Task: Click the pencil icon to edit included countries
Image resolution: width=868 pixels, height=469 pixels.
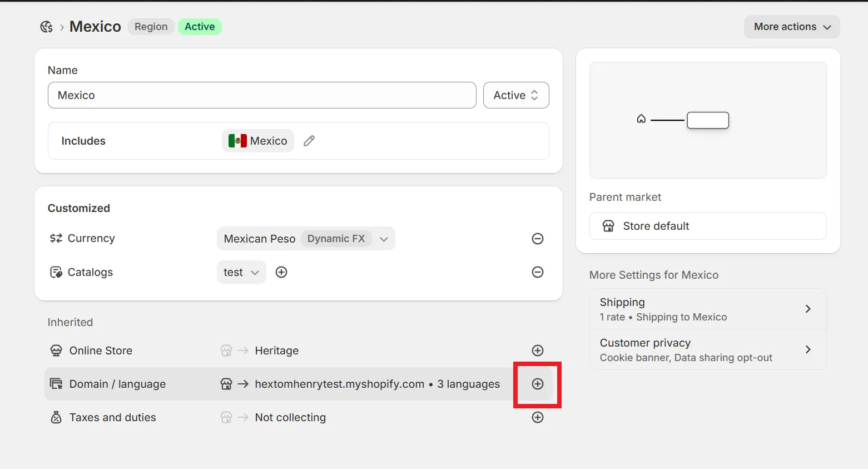Action: (x=309, y=141)
